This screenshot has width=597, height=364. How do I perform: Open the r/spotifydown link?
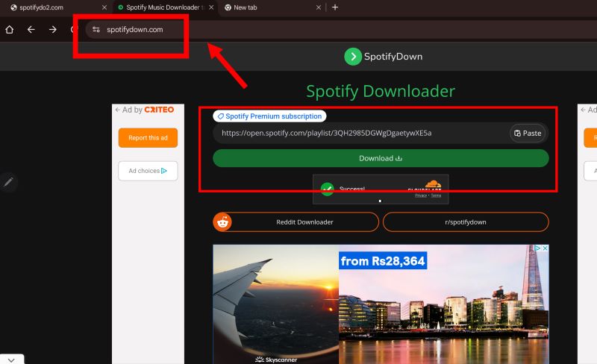(x=466, y=222)
